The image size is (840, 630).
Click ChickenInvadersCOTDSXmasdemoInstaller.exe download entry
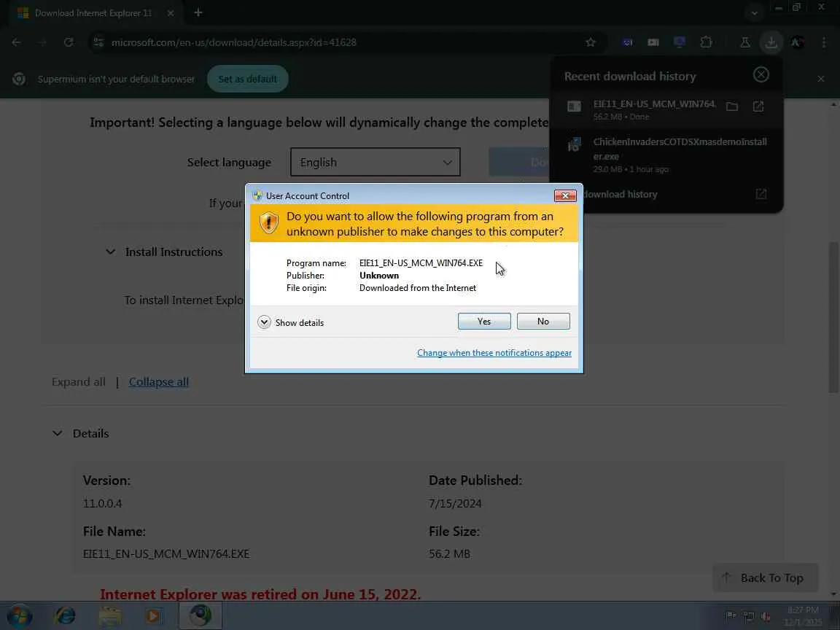coord(666,155)
